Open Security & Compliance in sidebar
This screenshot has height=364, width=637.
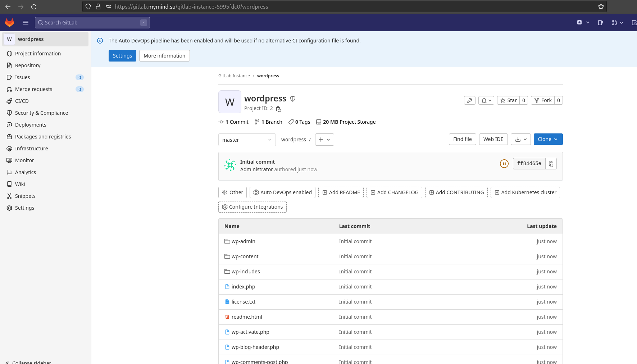pyautogui.click(x=45, y=113)
